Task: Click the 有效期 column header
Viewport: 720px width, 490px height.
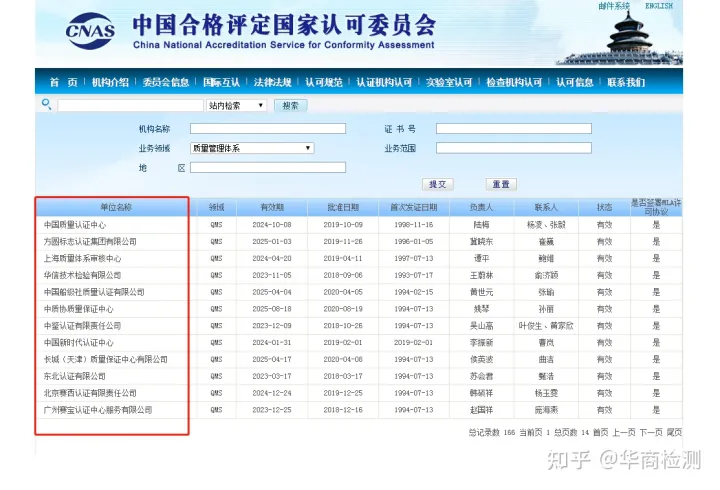Action: 272,207
